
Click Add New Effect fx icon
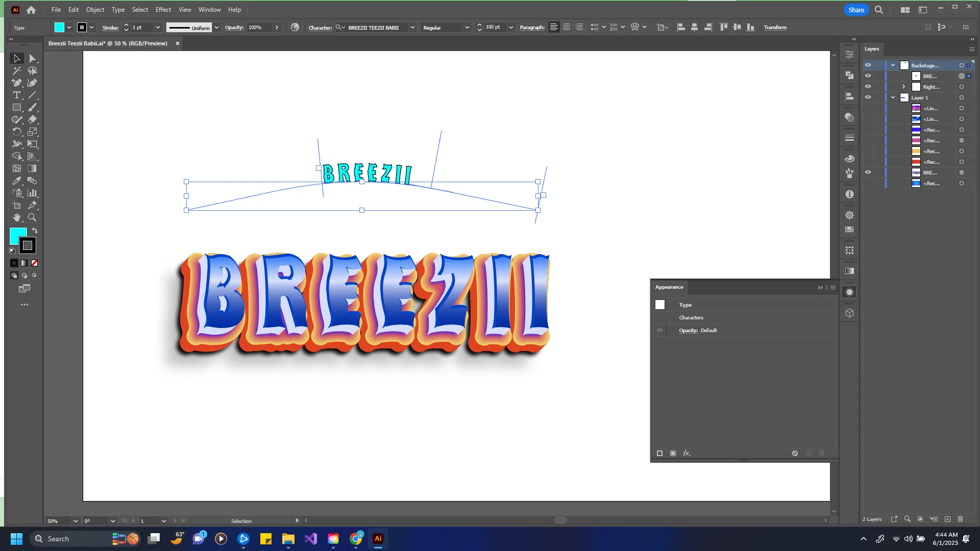[687, 453]
